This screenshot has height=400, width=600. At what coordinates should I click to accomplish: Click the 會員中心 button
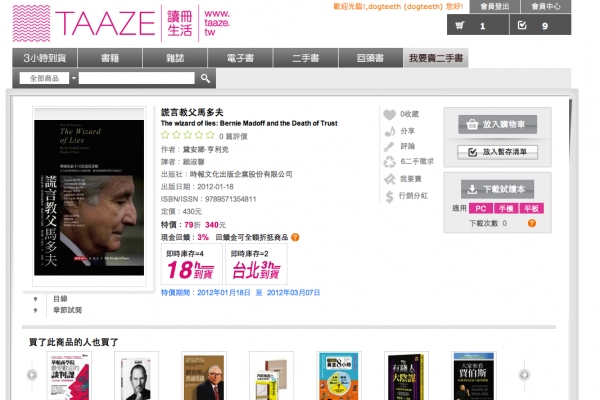(x=546, y=7)
